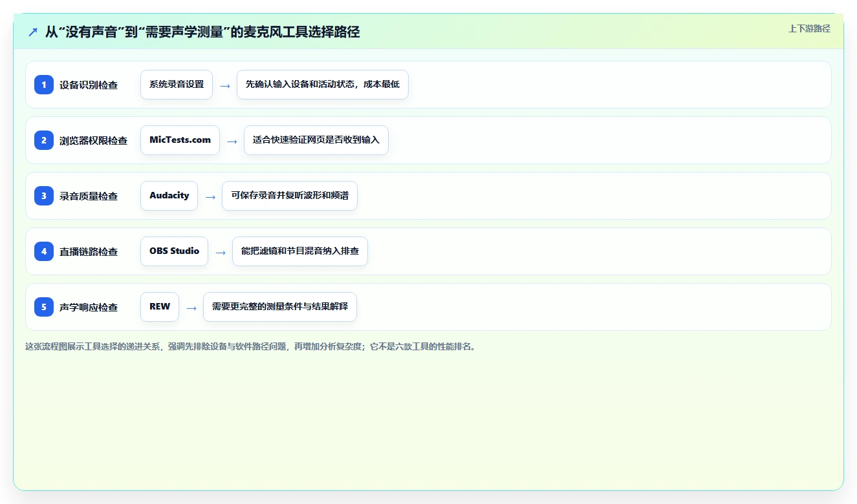Click the arrow icon beside the flowchart title
The width and height of the screenshot is (857, 504).
tap(33, 32)
